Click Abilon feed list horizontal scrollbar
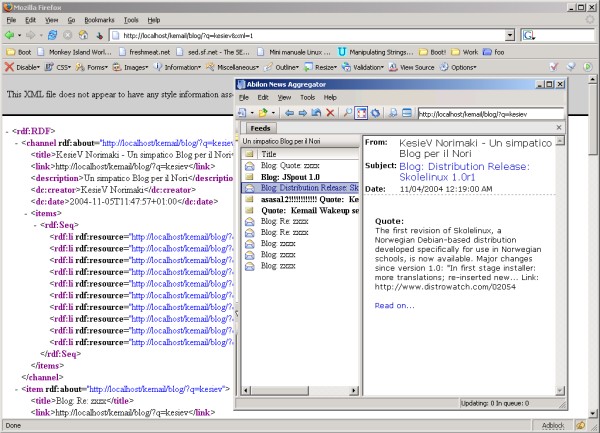This screenshot has height=433, width=600. pyautogui.click(x=301, y=391)
